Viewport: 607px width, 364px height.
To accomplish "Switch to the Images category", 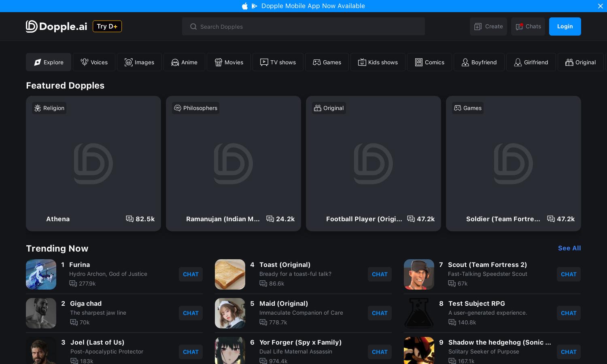I will (139, 62).
